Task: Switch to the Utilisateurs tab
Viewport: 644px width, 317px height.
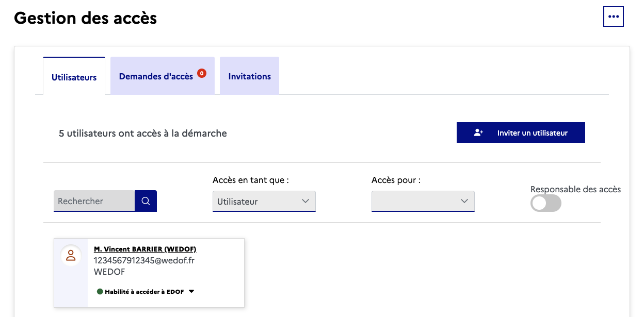Action: coord(74,77)
